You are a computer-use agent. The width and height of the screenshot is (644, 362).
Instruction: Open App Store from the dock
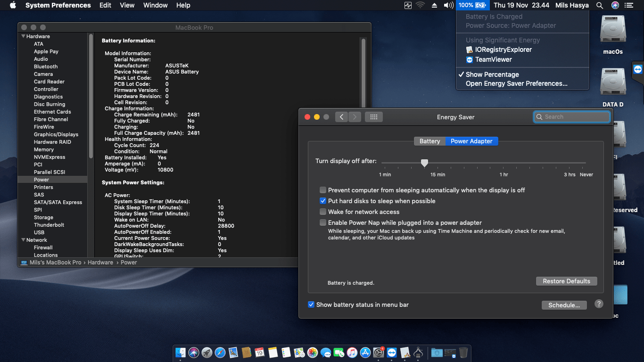click(x=365, y=352)
